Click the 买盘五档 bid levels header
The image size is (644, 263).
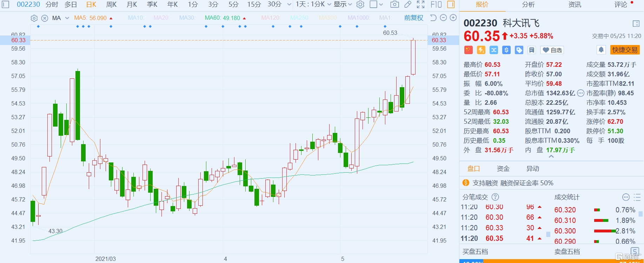pyautogui.click(x=475, y=252)
